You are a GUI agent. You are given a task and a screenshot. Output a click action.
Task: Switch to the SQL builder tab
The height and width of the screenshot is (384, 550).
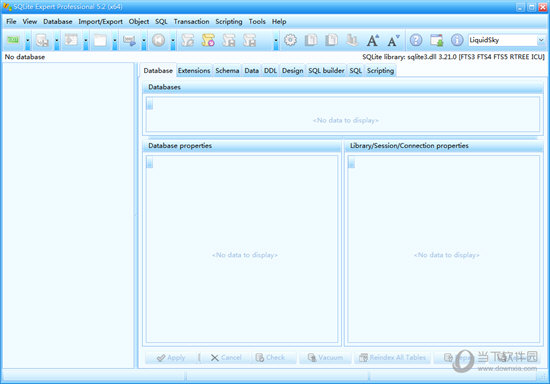(326, 70)
